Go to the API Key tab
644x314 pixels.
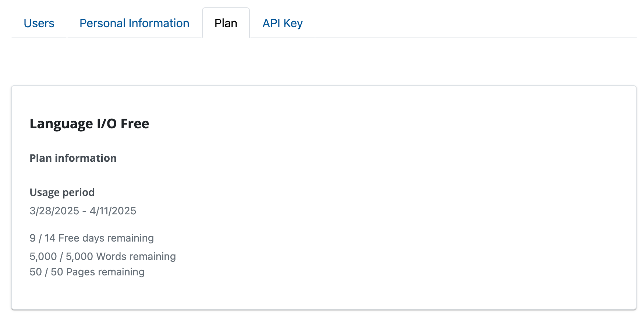click(x=283, y=23)
